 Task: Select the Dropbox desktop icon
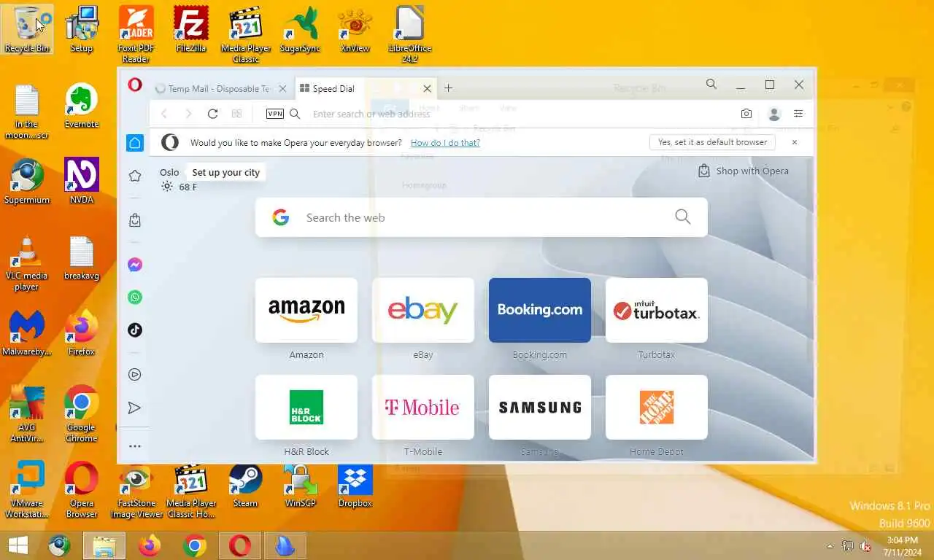(x=355, y=486)
